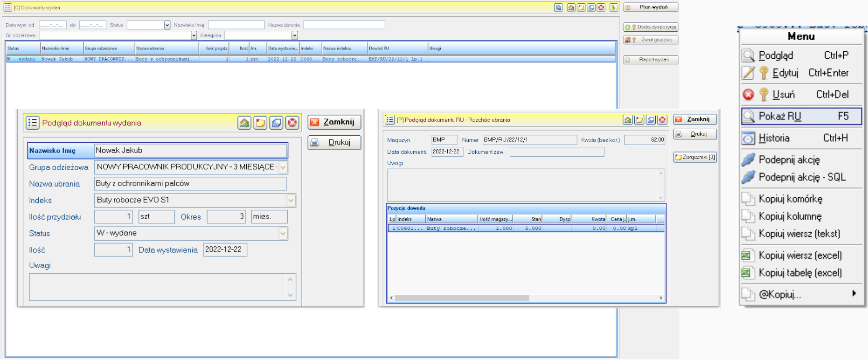Choose Podepnij akcję menu entry
Viewport: 868px width, 360px height.
point(801,160)
